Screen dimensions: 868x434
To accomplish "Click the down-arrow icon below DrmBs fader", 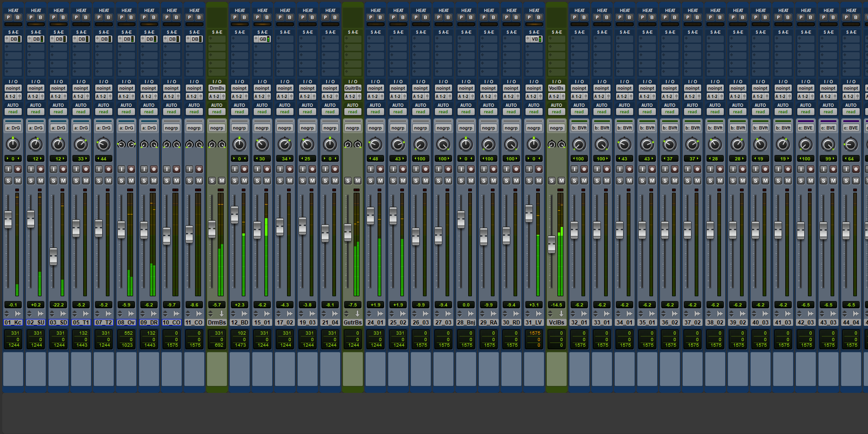I will tap(221, 314).
